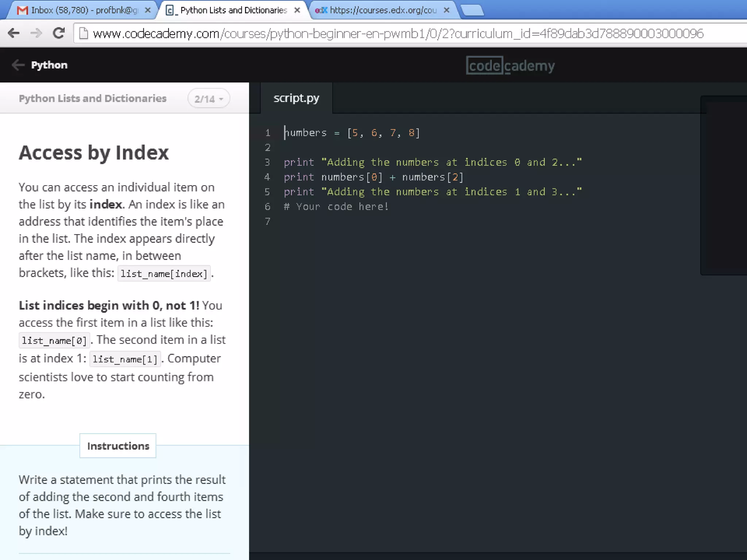This screenshot has width=747, height=560.
Task: Click the Access by Index heading
Action: coord(94,152)
